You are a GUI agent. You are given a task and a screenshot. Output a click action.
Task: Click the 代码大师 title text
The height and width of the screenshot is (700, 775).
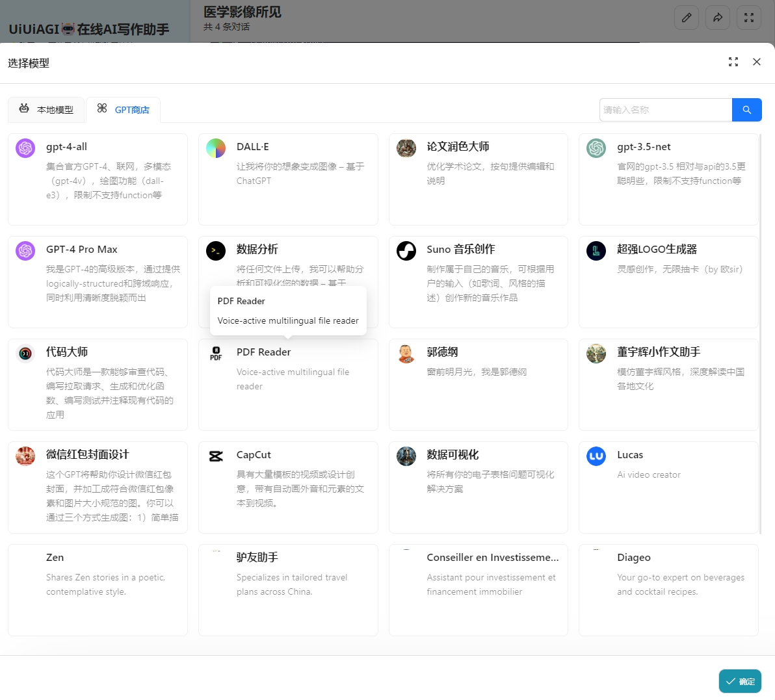(x=67, y=352)
